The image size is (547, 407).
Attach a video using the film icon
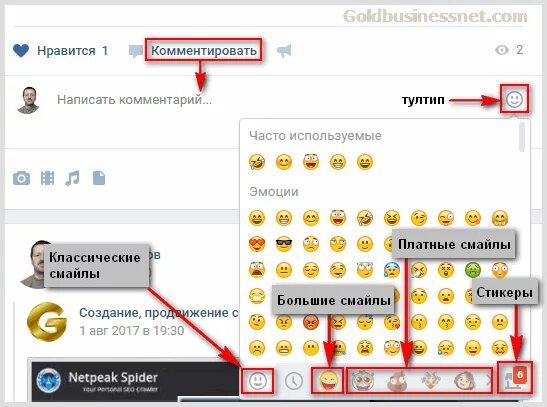point(47,178)
